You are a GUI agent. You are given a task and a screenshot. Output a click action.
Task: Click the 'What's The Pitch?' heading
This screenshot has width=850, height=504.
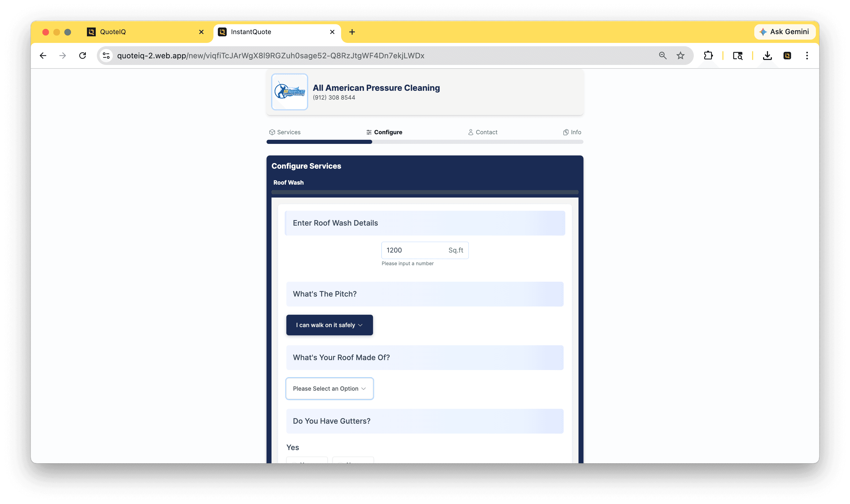(x=325, y=294)
